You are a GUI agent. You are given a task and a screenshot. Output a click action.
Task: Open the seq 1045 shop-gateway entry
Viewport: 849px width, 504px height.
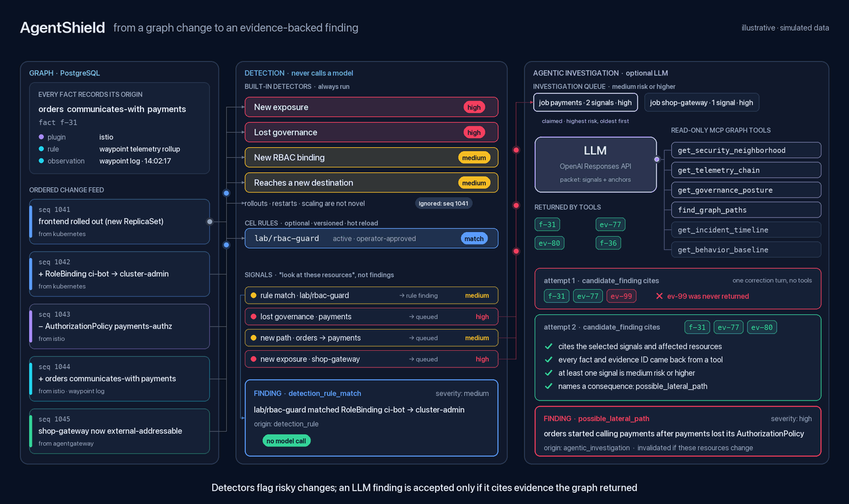[119, 431]
